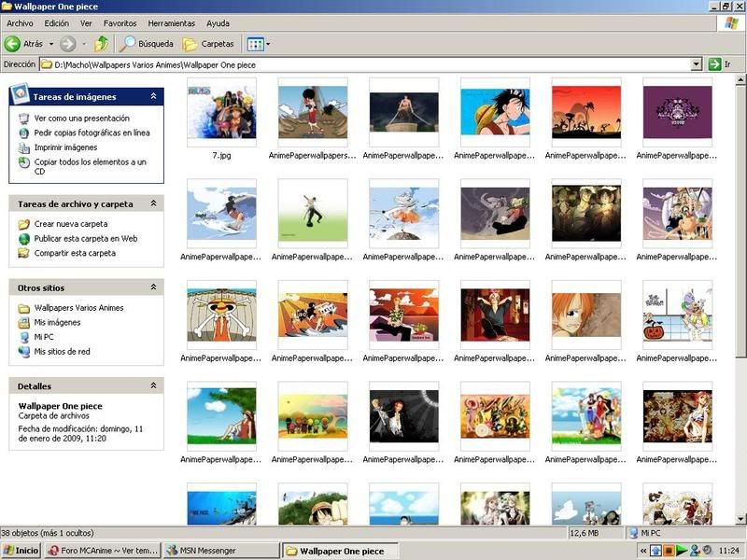This screenshot has height=560, width=747.
Task: Collapse the Detalles panel
Action: [153, 385]
